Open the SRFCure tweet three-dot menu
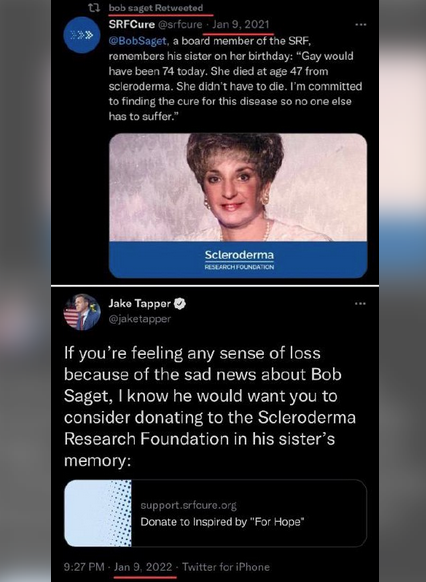Viewport: 426px width, 582px height. [360, 24]
